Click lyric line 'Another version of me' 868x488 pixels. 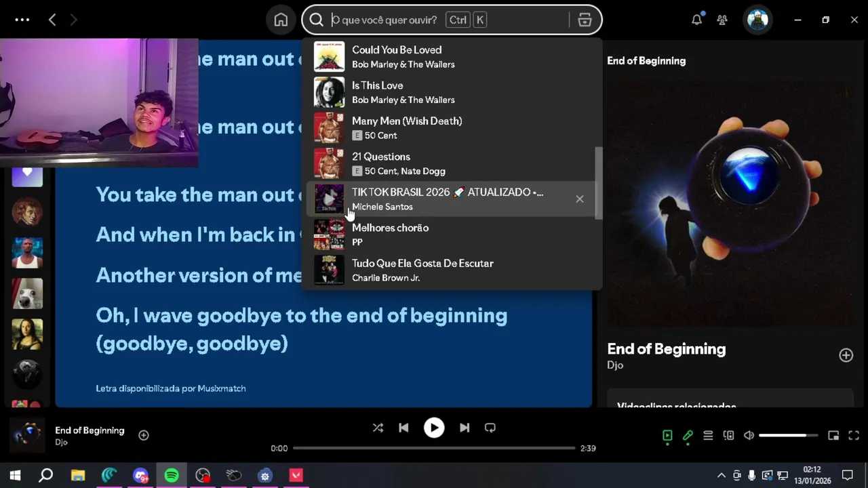pyautogui.click(x=199, y=275)
